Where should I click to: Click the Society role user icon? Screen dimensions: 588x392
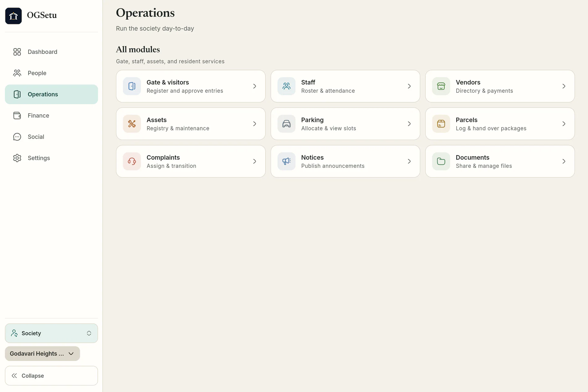pos(14,333)
